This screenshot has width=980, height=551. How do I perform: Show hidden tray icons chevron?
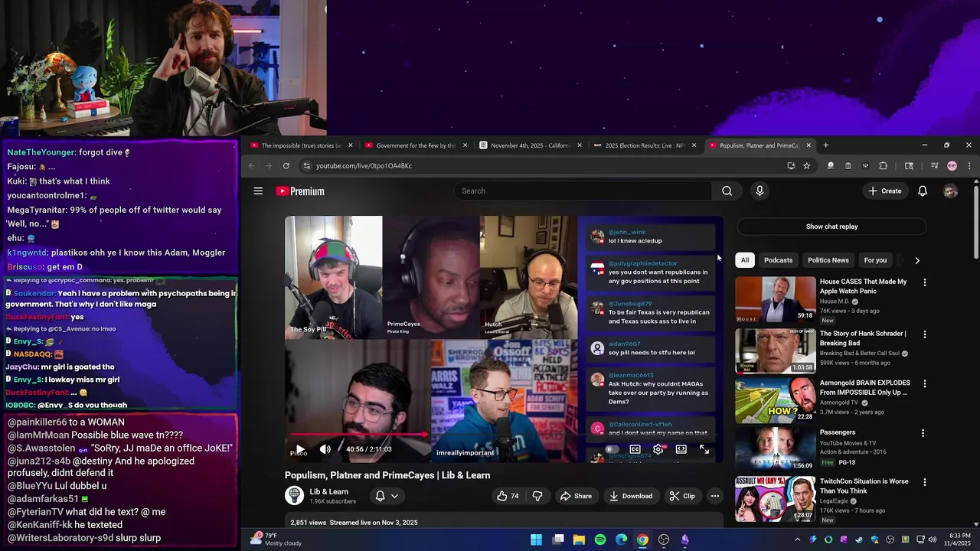(797, 540)
